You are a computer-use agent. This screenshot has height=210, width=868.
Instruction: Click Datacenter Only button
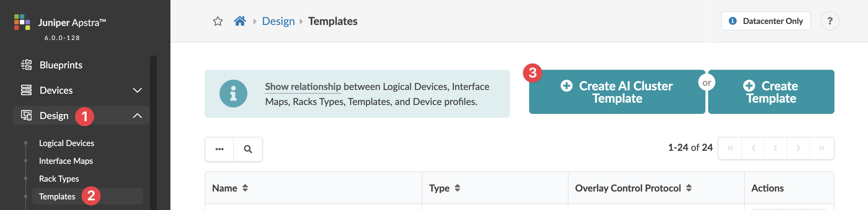766,21
